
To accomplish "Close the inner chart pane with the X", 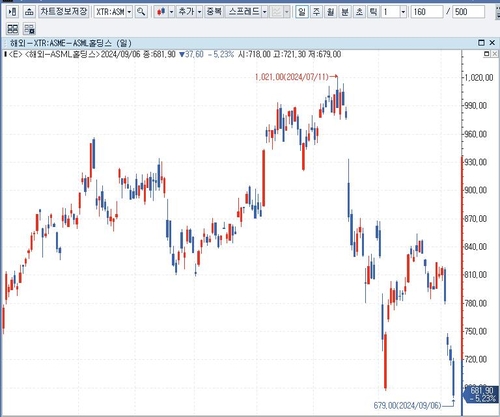I will (495, 54).
